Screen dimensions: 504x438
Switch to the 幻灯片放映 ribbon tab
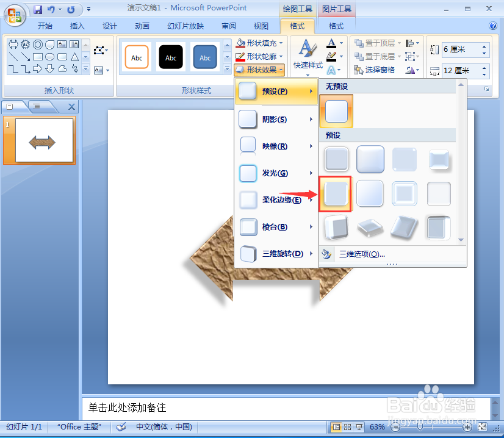(185, 26)
